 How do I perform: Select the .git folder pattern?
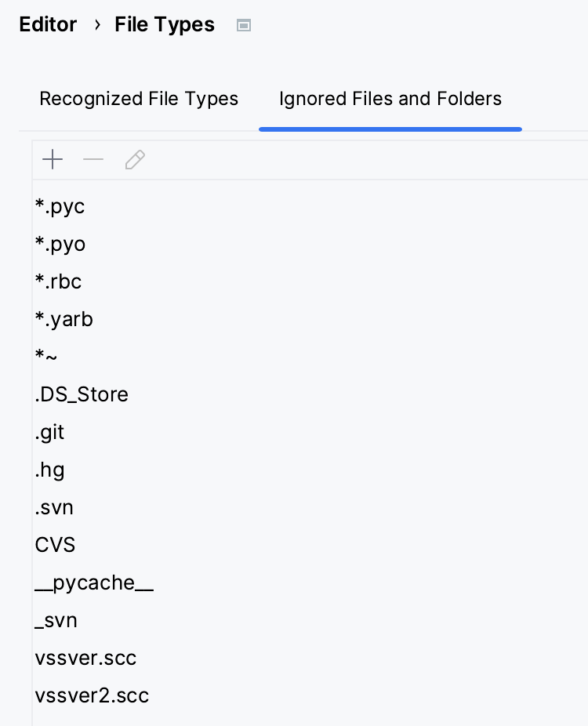pyautogui.click(x=49, y=432)
